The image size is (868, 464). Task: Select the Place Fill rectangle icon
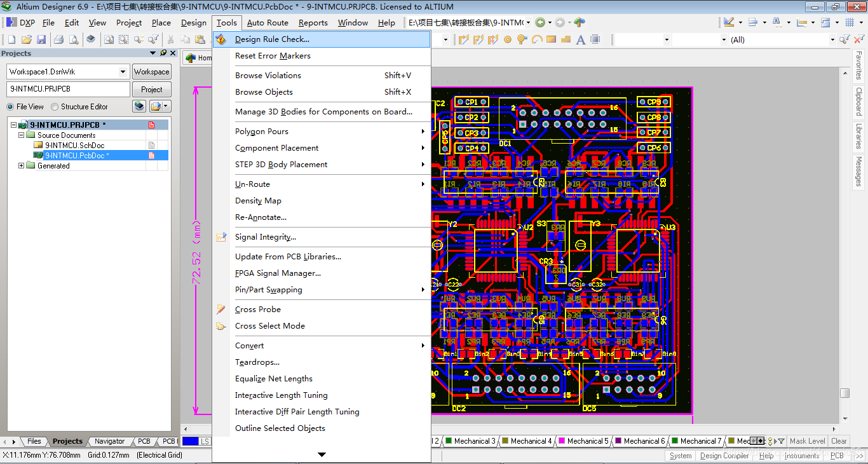click(x=551, y=39)
